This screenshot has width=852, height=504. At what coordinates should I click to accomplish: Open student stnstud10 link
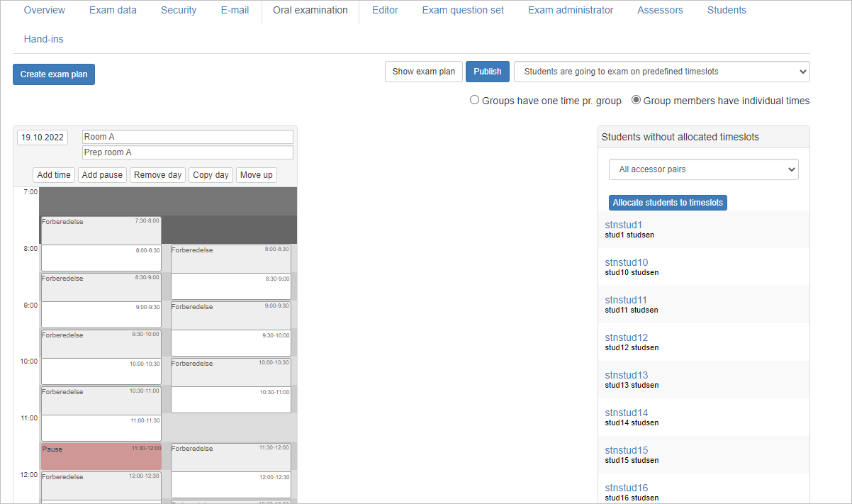click(627, 262)
